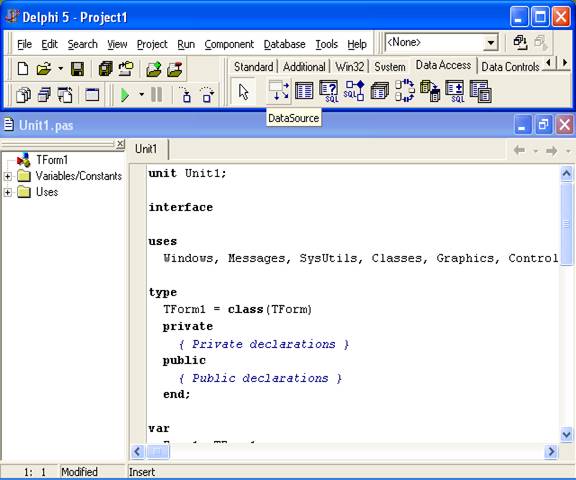The image size is (576, 480).
Task: Switch to the Win32 palette tab
Action: coord(349,67)
